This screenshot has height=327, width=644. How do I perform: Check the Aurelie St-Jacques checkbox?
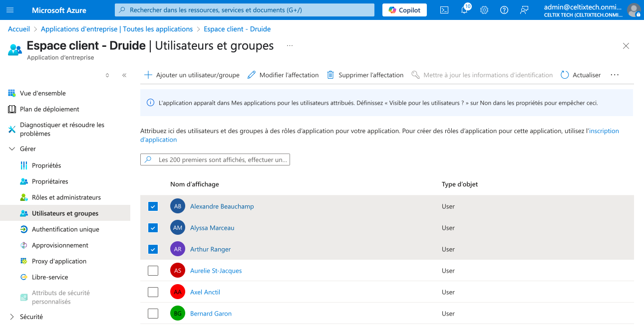point(153,271)
